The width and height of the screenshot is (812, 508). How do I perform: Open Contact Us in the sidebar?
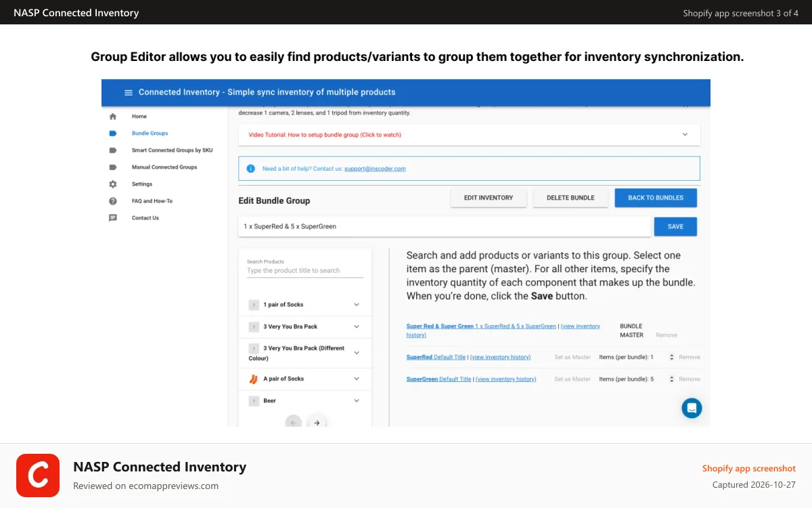coord(145,218)
